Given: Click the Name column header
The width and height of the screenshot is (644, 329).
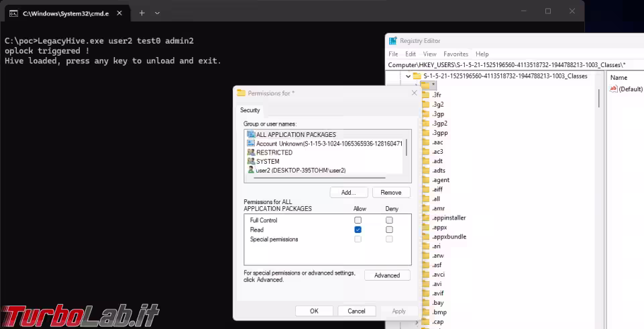Looking at the screenshot, I should pos(619,78).
